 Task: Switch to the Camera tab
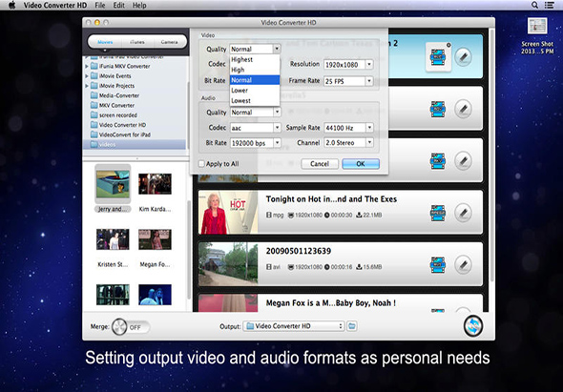click(x=170, y=42)
